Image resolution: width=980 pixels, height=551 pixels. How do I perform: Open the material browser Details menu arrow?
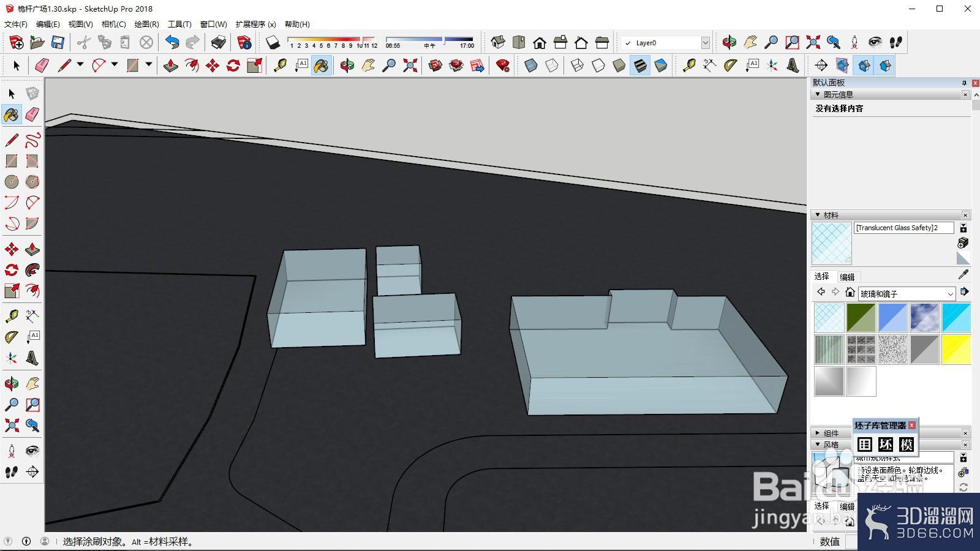click(964, 292)
